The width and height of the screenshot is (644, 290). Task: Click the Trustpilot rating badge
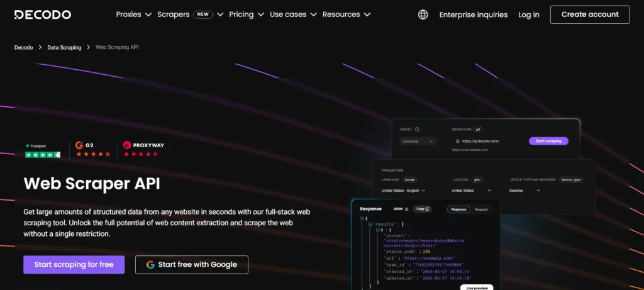click(x=43, y=151)
